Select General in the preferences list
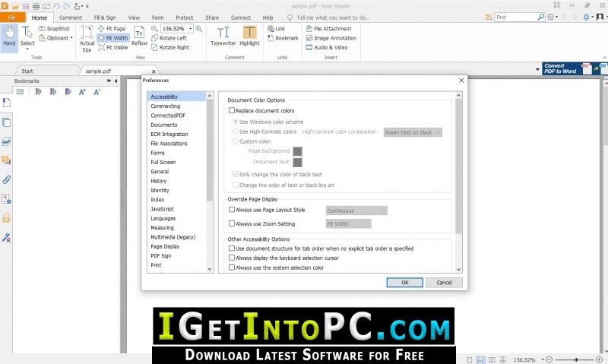 pos(160,171)
